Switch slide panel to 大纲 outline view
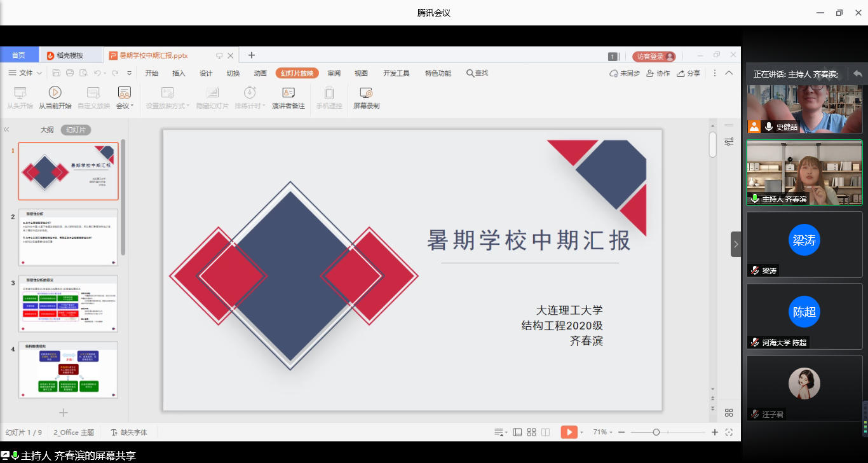The image size is (868, 463). [x=47, y=130]
